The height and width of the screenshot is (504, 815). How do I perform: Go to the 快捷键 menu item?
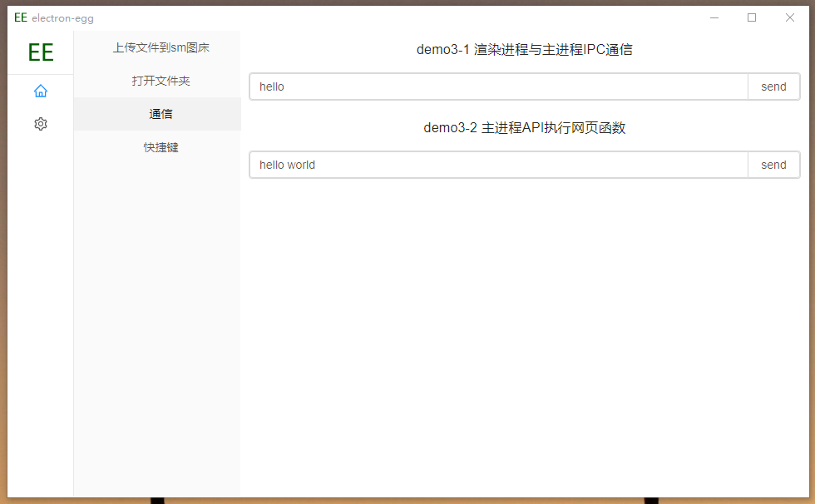tap(161, 147)
